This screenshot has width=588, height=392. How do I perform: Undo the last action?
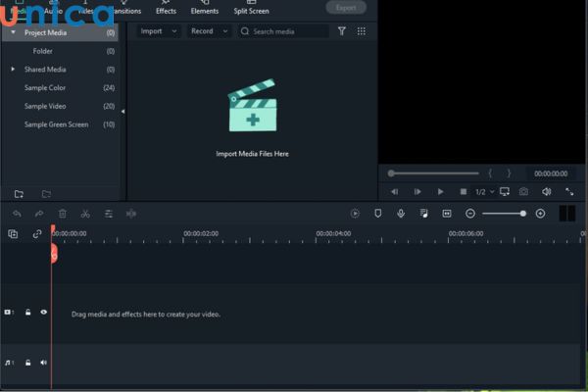pyautogui.click(x=17, y=214)
